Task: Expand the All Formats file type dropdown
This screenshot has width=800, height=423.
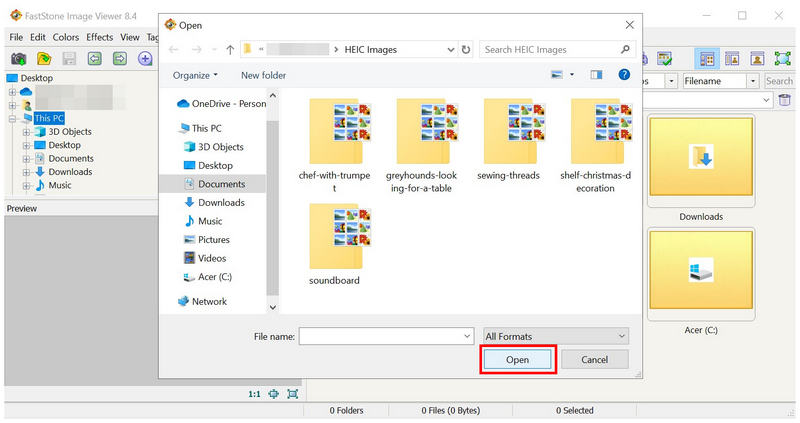Action: click(621, 336)
